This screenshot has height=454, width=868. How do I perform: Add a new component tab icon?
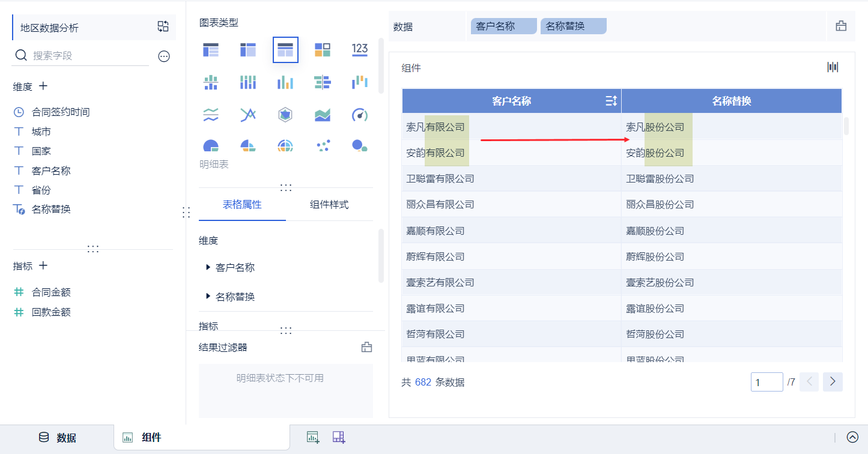313,438
